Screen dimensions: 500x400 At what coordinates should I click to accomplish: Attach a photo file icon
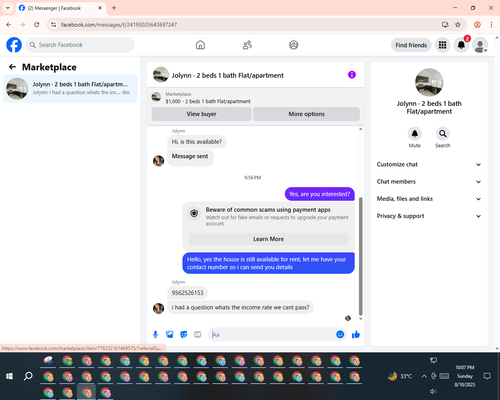[170, 334]
